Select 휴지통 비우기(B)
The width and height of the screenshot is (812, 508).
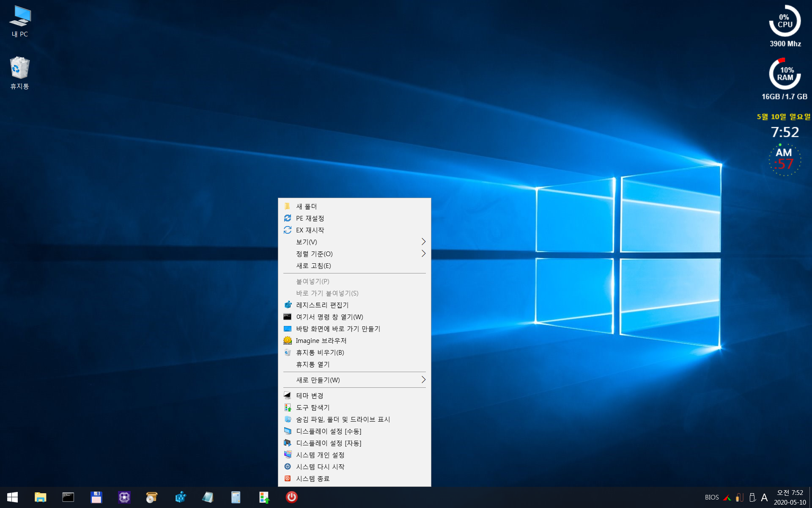pos(354,352)
